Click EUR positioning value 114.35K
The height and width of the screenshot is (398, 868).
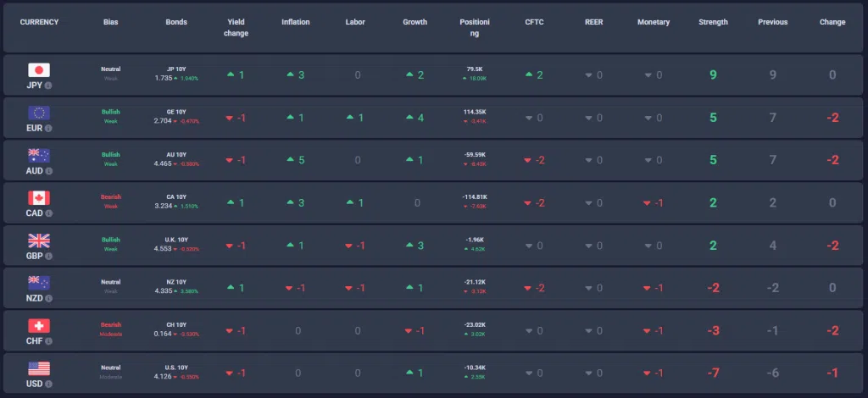476,112
